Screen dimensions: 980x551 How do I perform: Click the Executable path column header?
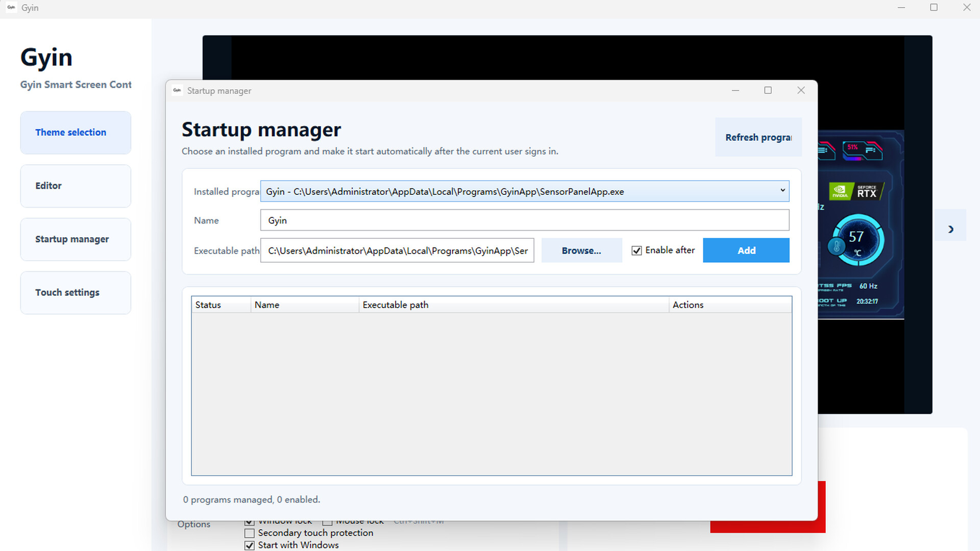coord(514,305)
